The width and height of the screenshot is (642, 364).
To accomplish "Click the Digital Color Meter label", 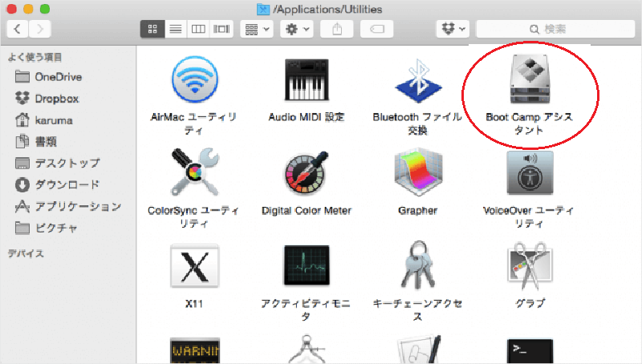I will [307, 211].
